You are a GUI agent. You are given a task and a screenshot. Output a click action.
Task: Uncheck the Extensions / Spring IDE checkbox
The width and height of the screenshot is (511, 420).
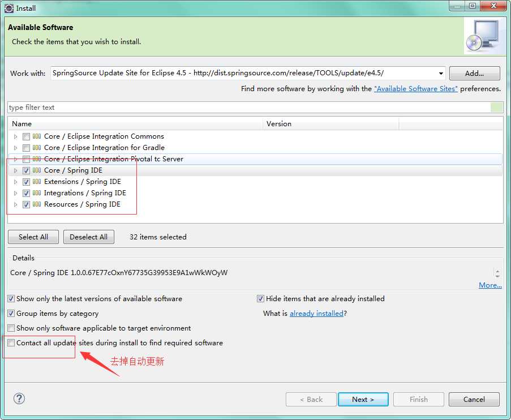coord(27,182)
